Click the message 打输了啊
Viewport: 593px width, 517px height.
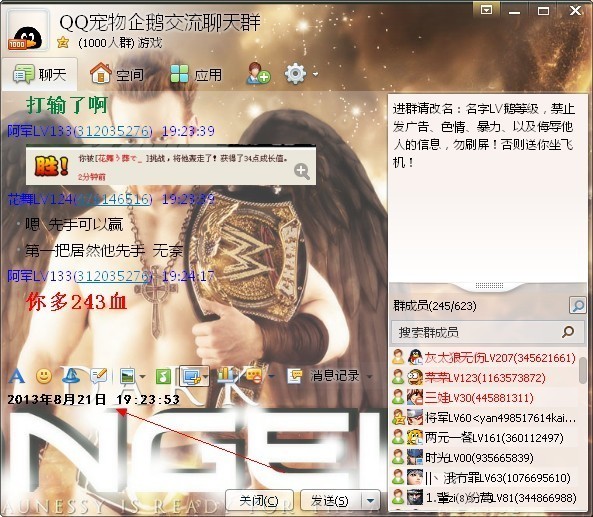pos(67,105)
